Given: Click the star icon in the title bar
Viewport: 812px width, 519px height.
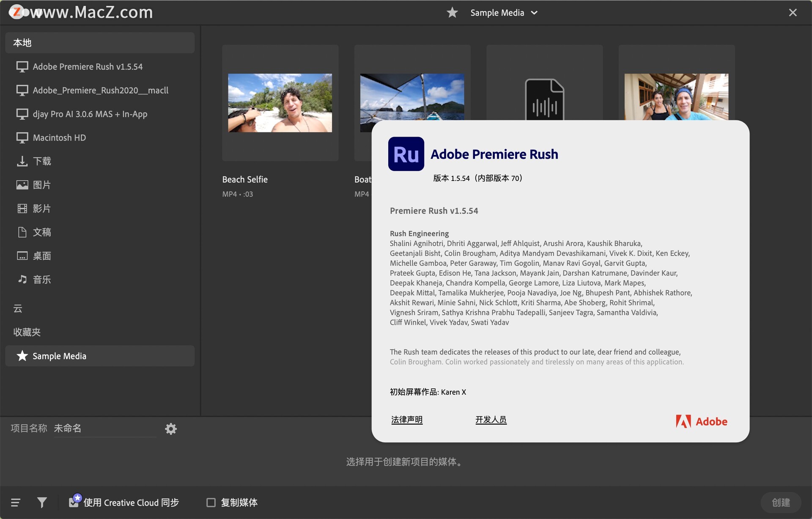Looking at the screenshot, I should [x=452, y=12].
